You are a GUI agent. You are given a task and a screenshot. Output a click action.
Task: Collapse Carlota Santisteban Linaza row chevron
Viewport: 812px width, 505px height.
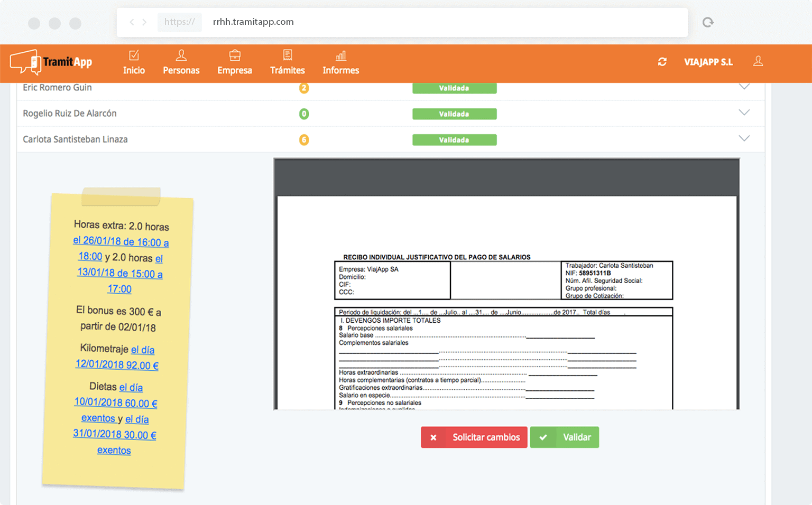point(744,138)
